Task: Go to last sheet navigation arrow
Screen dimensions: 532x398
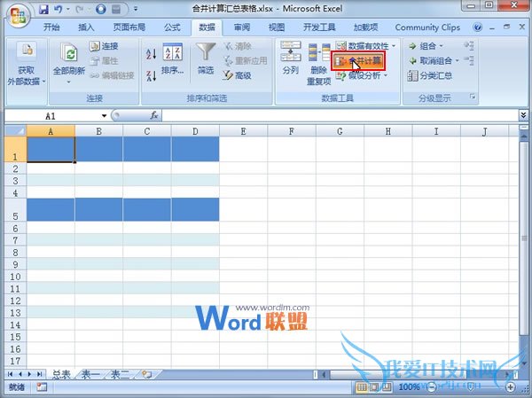Action: tap(39, 374)
